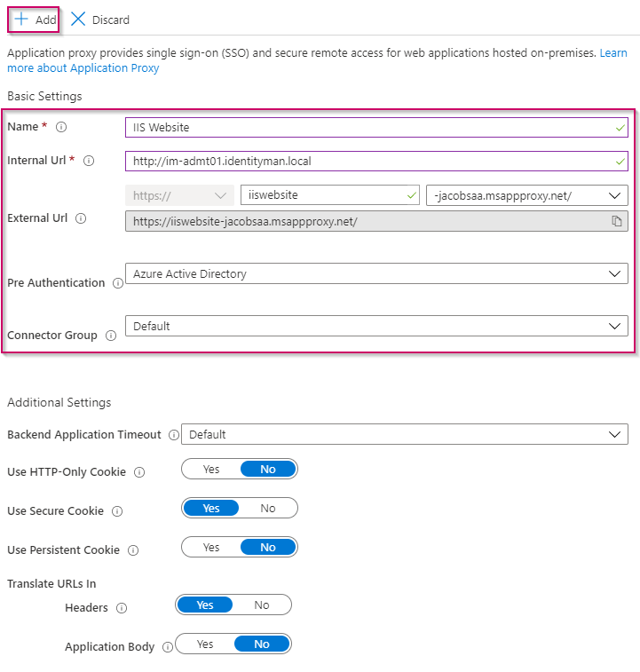Click the info icon beside Internal Url
This screenshot has width=640, height=672.
pyautogui.click(x=88, y=161)
